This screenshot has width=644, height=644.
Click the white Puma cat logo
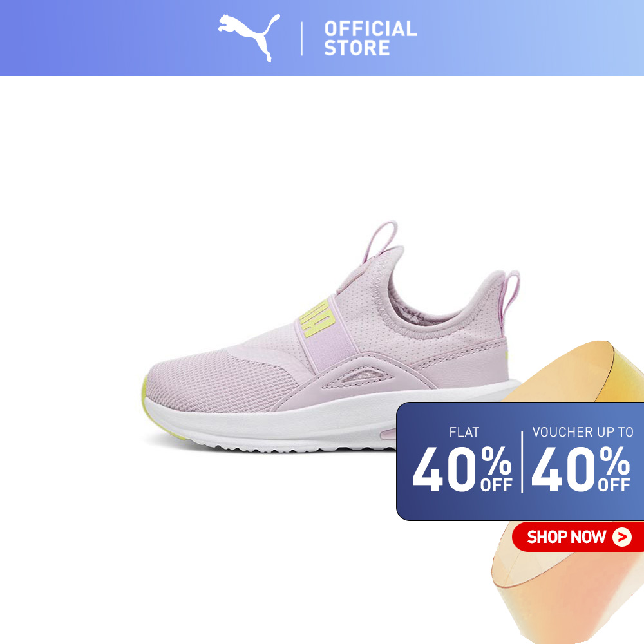click(x=249, y=37)
